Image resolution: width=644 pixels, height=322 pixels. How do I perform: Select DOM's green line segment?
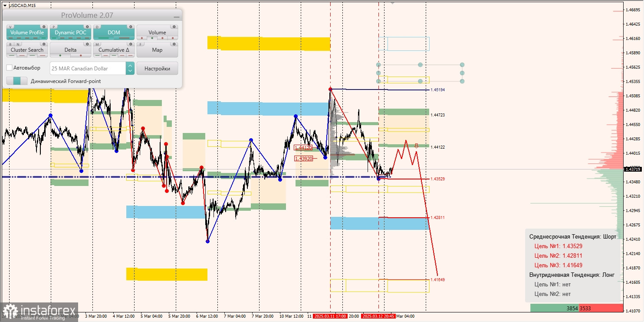[104, 38]
